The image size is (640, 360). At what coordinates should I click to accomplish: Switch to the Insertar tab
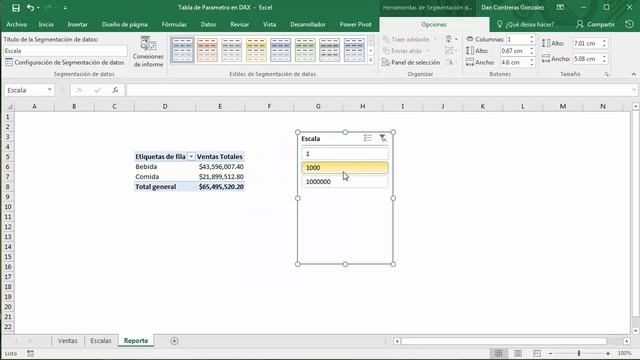pyautogui.click(x=78, y=24)
